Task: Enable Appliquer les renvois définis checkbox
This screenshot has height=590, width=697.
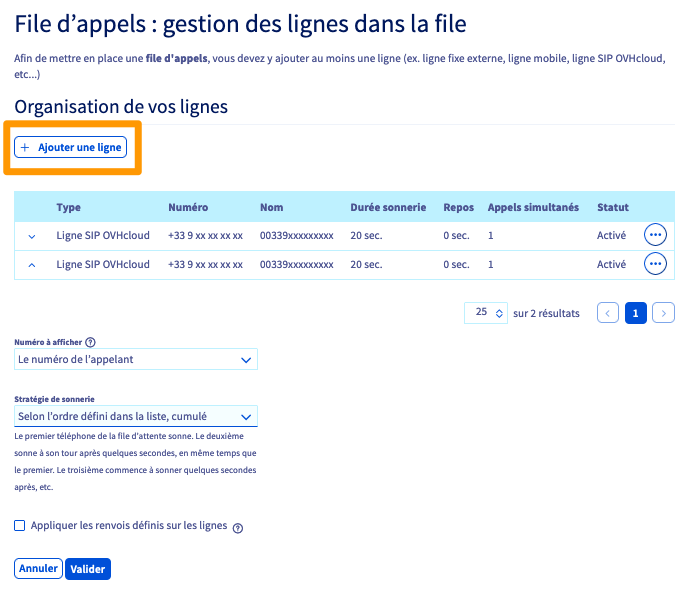Action: (21, 525)
